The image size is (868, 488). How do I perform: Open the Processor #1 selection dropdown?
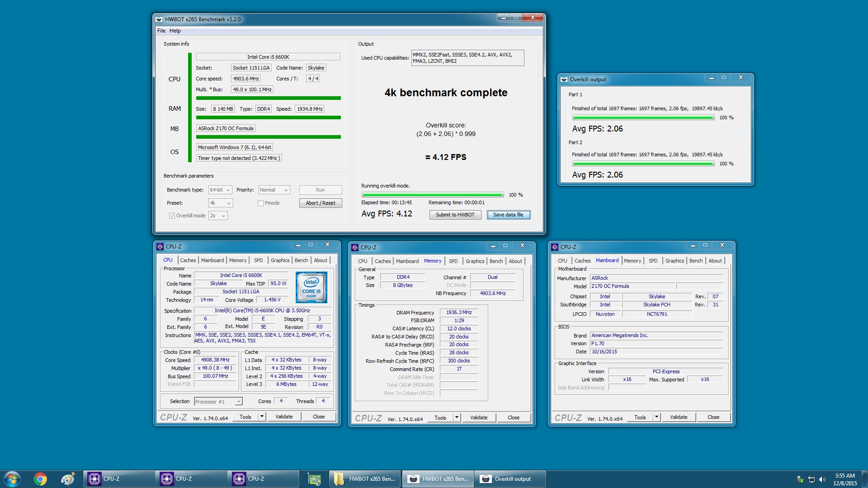pos(218,402)
